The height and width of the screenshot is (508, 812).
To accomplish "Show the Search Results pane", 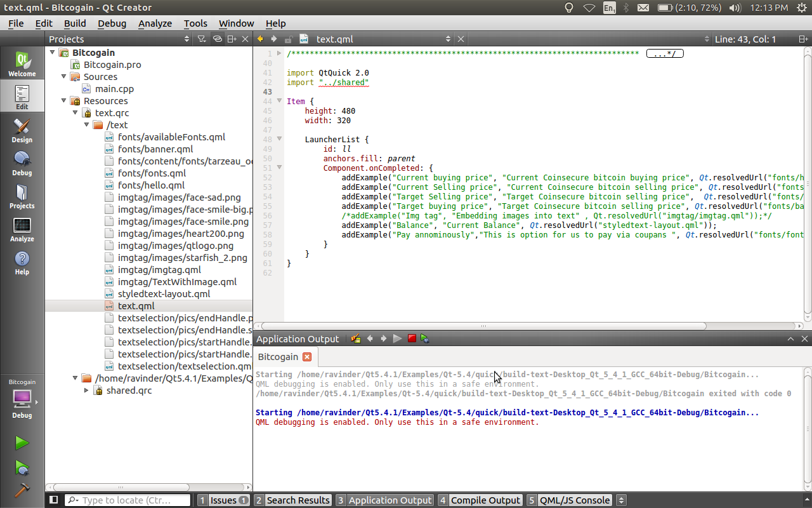I will [x=292, y=500].
